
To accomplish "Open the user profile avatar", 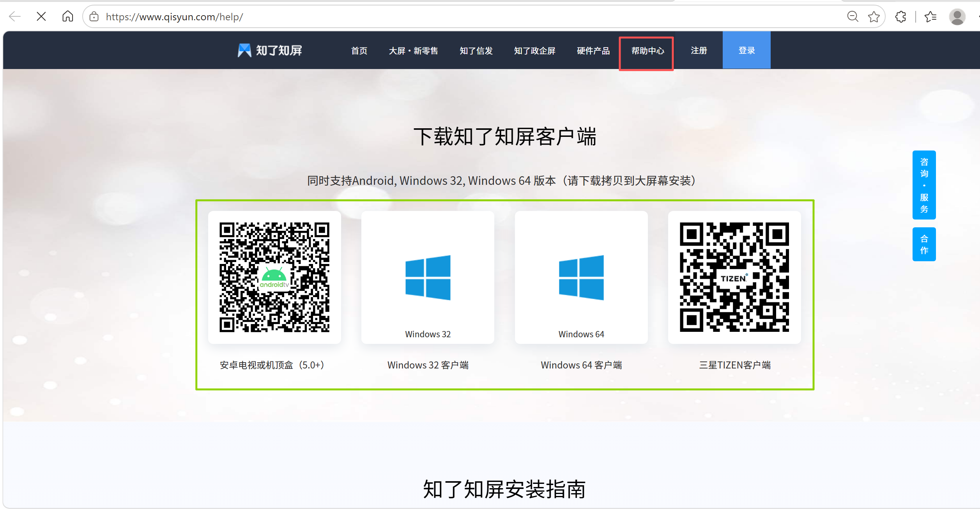I will [957, 17].
